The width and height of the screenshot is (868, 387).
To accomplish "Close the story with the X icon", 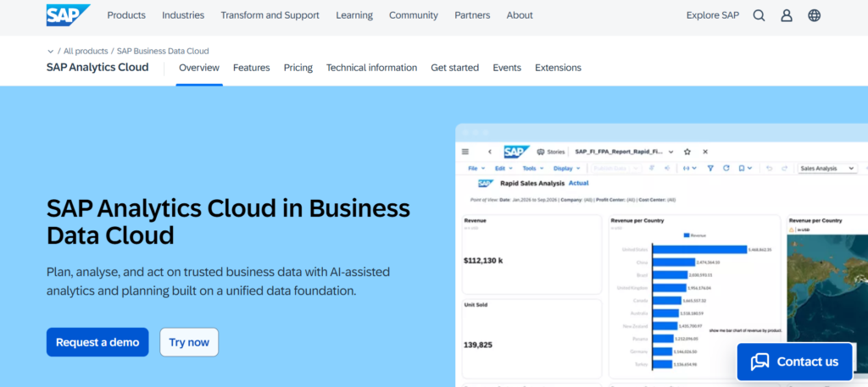I will tap(705, 152).
